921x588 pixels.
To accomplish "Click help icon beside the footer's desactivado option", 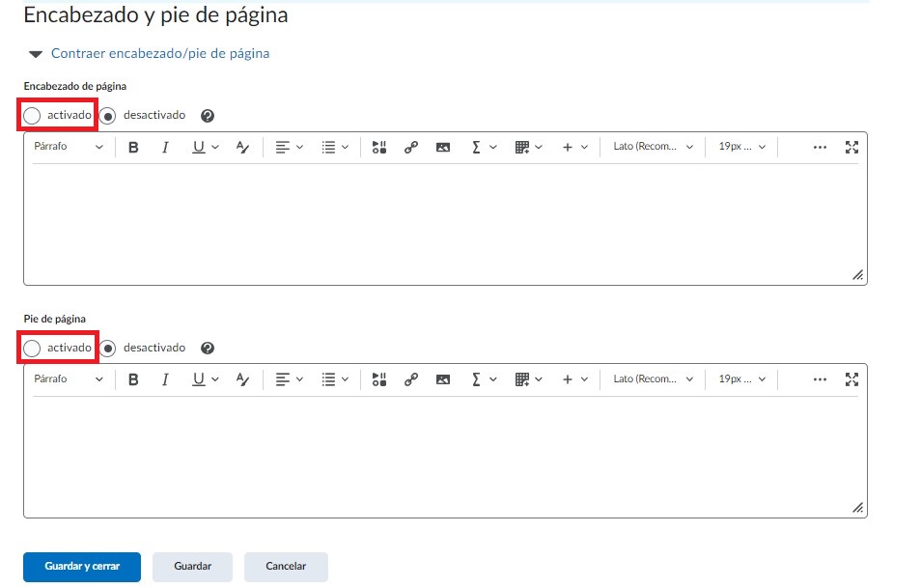I will pyautogui.click(x=208, y=348).
